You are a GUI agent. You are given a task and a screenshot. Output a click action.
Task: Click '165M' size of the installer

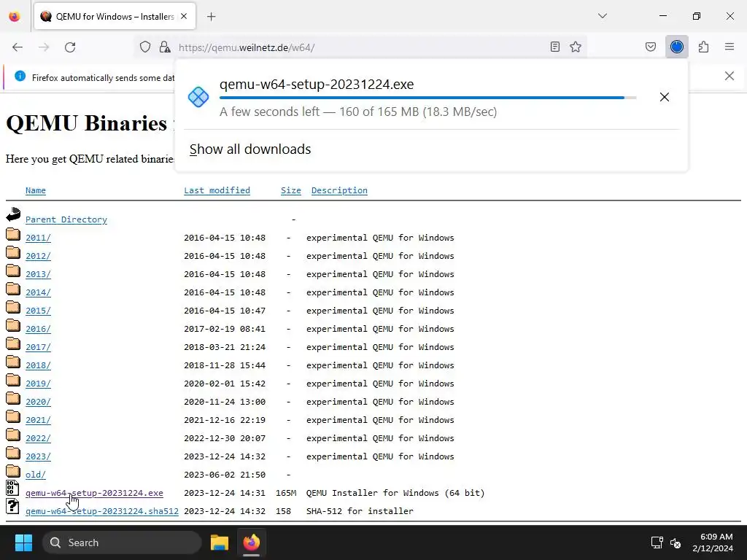tap(286, 493)
